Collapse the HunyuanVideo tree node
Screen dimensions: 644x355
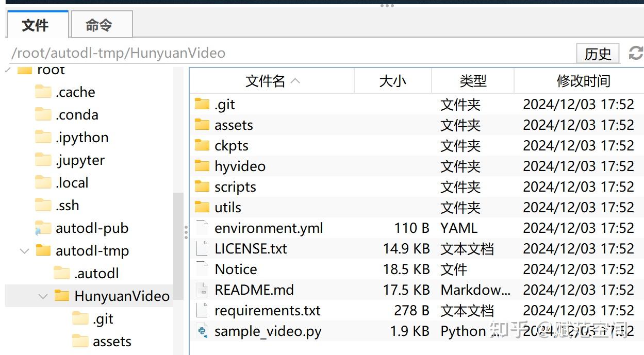pos(42,296)
